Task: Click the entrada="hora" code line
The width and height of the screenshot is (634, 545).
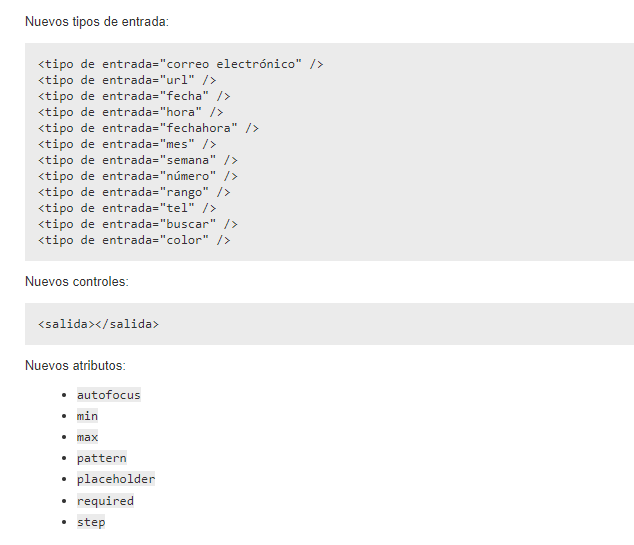Action: pos(130,112)
